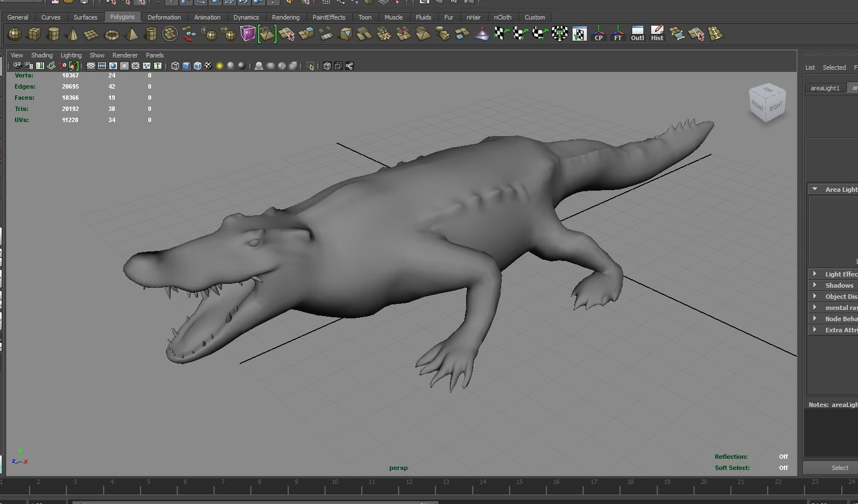This screenshot has width=858, height=504.
Task: Toggle the grid display panel icon
Action: (x=91, y=66)
